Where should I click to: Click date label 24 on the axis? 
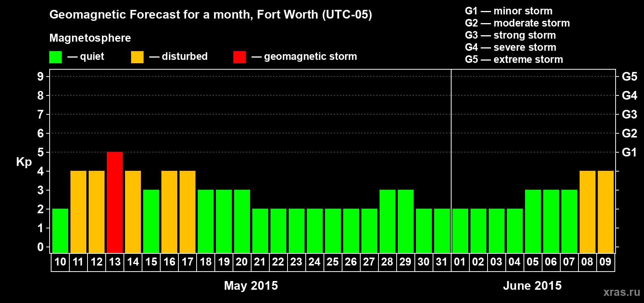coord(314,262)
